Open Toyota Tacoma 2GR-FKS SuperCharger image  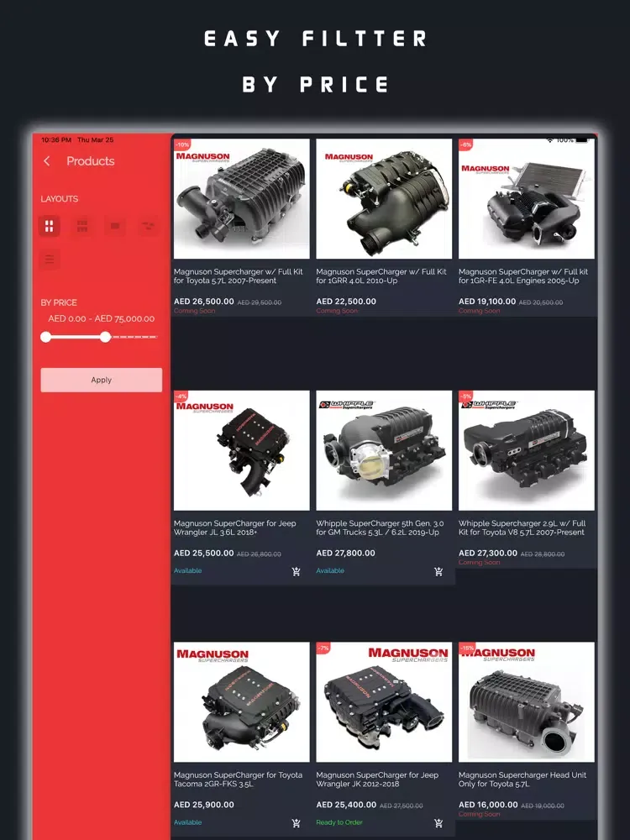click(242, 701)
